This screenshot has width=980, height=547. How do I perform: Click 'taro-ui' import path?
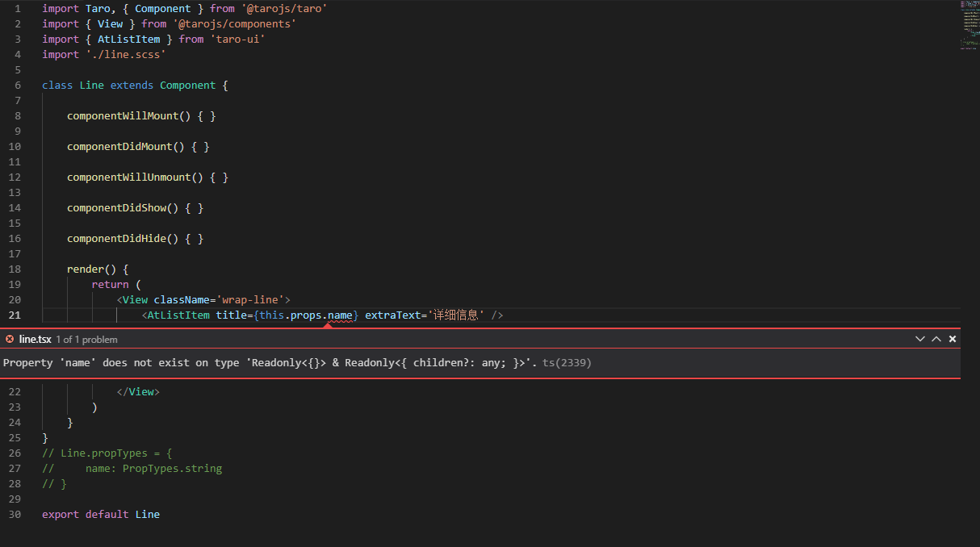coord(237,39)
